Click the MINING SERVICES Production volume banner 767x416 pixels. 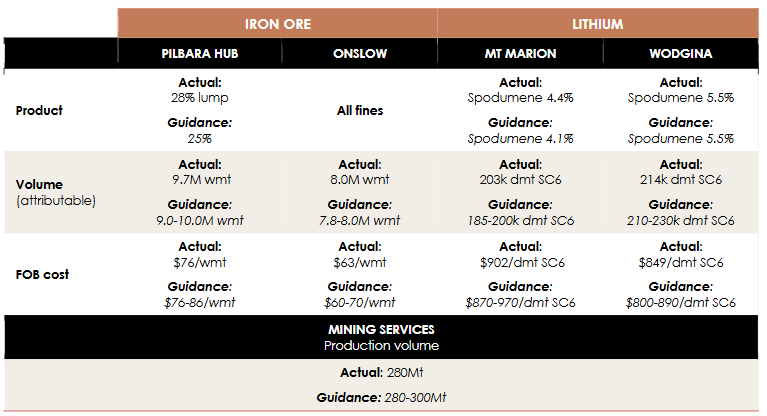[381, 337]
